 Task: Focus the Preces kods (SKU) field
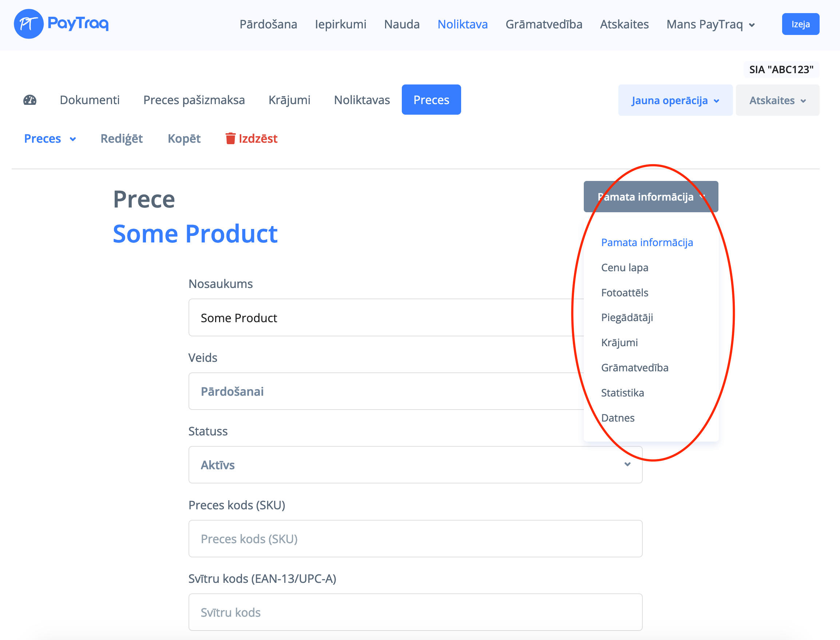(x=415, y=538)
